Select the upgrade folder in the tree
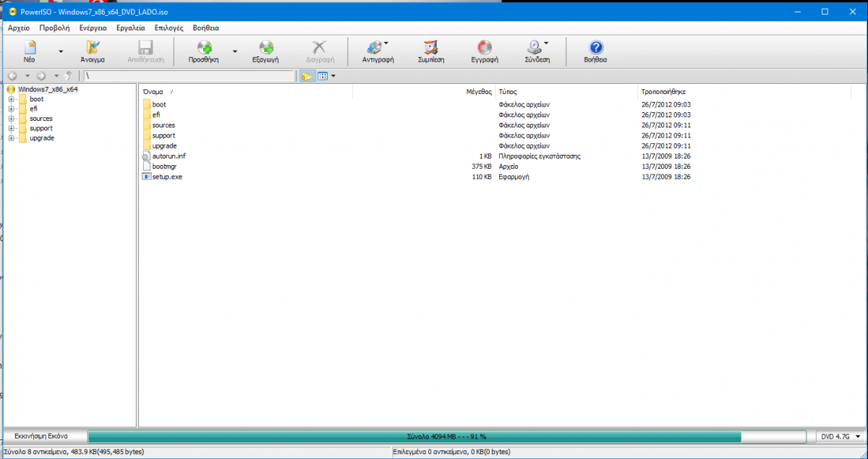Screen dimensions: 868x459 coord(42,138)
